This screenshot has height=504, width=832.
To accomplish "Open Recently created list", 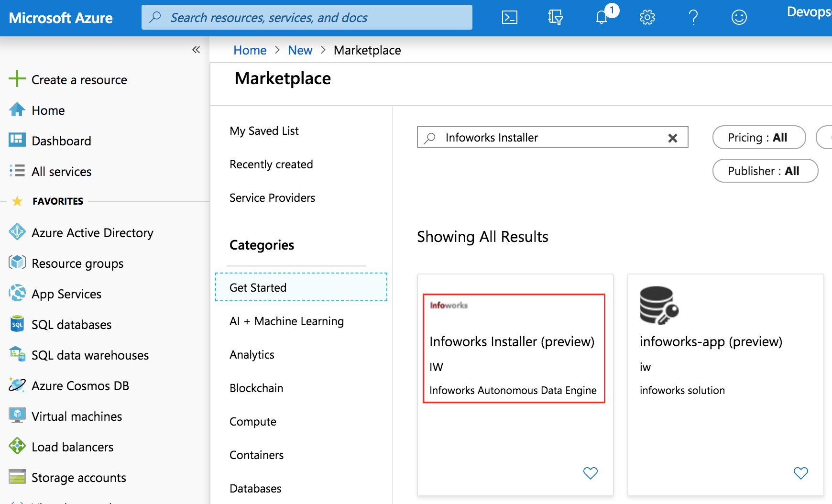I will pos(271,164).
